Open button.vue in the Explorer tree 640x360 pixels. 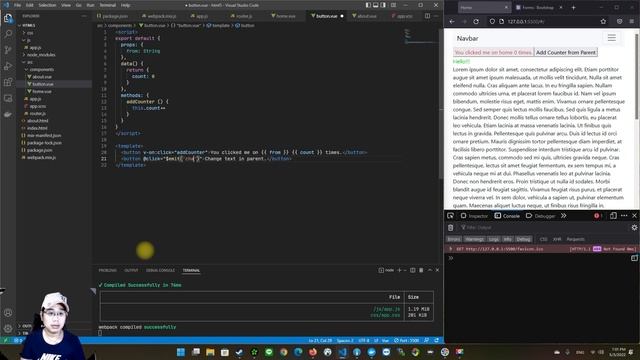point(43,84)
